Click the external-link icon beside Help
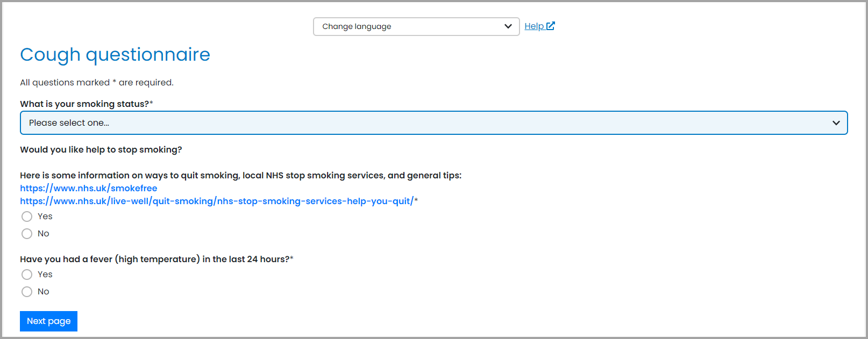 point(551,26)
